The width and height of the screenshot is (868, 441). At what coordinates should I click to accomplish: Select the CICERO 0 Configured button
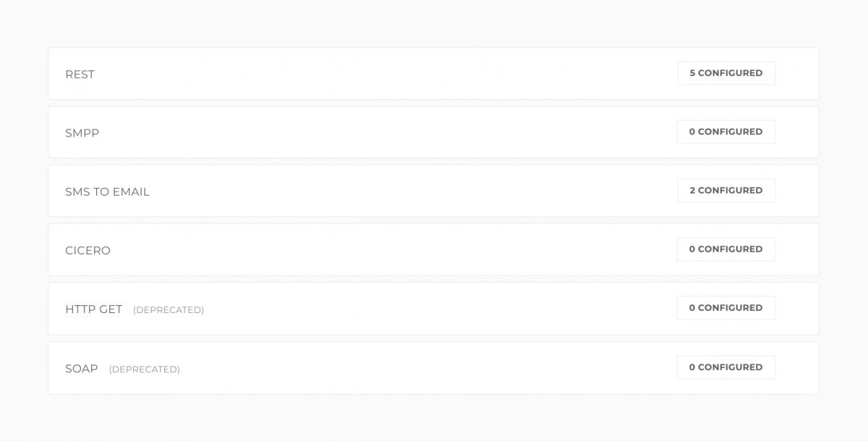click(x=726, y=249)
